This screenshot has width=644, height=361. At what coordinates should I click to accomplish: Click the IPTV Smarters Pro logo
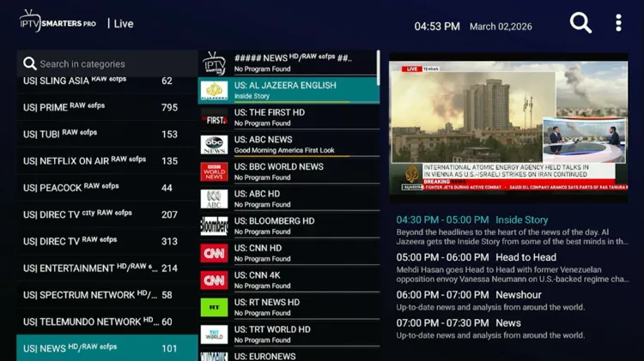(x=58, y=21)
